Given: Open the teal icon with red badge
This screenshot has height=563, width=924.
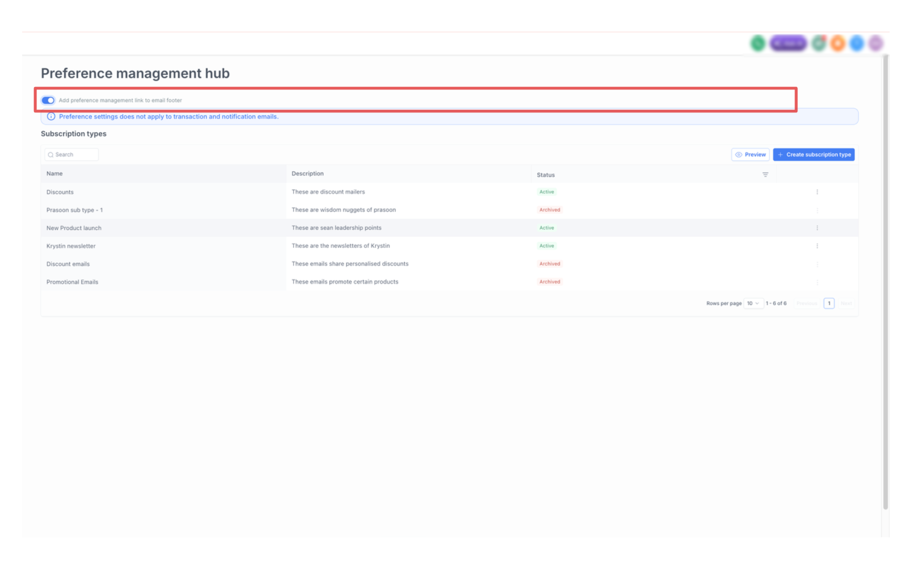Looking at the screenshot, I should click(819, 43).
